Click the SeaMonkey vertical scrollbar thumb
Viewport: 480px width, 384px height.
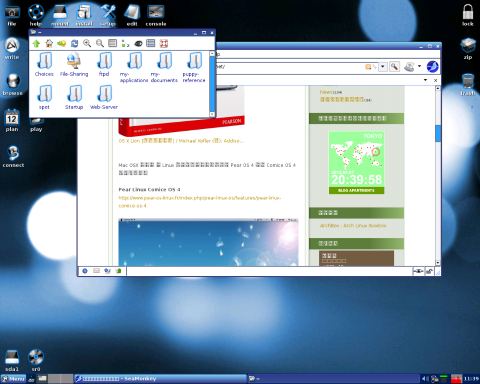pos(438,133)
